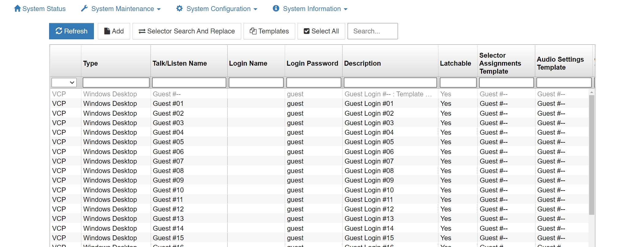Open System Configuration menu
Image resolution: width=644 pixels, height=247 pixels.
click(x=217, y=9)
